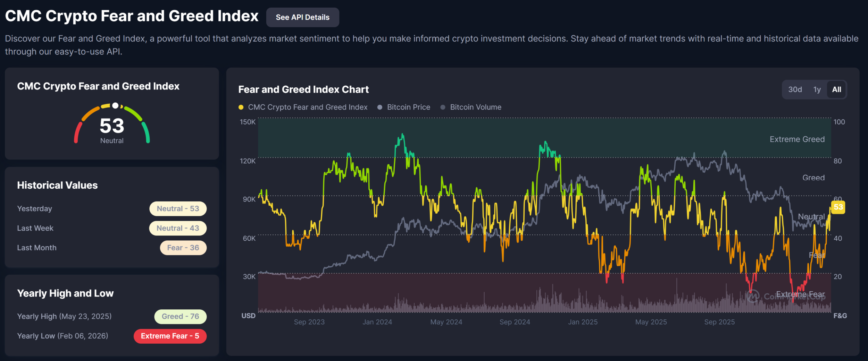Switch chart range to 1y
This screenshot has height=361, width=868.
[x=817, y=89]
